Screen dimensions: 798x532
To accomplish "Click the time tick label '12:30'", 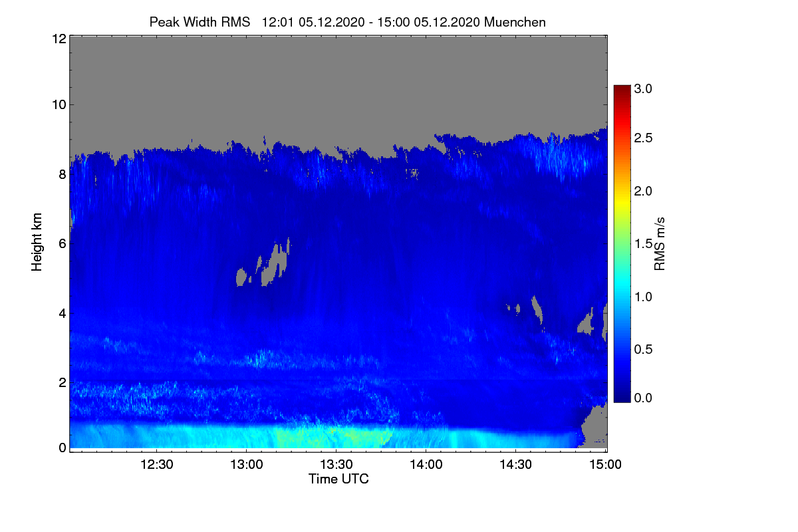I will click(x=157, y=464).
